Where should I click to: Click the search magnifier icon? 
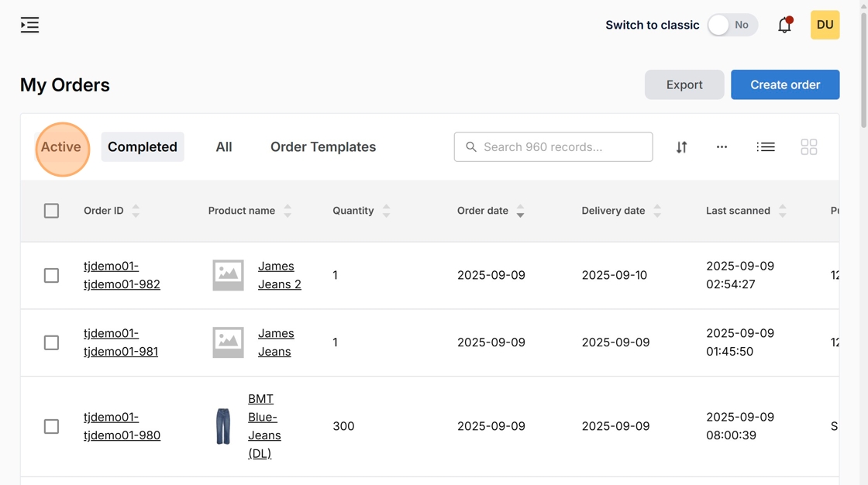click(471, 146)
